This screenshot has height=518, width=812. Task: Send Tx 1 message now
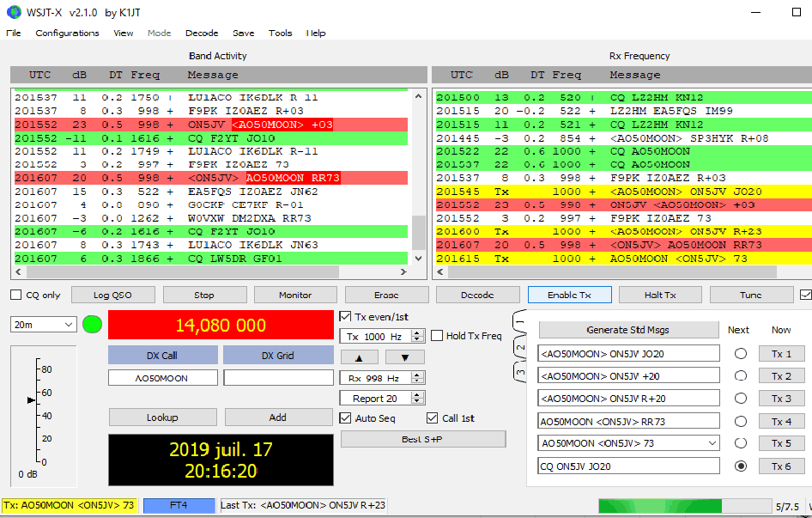[x=781, y=354]
